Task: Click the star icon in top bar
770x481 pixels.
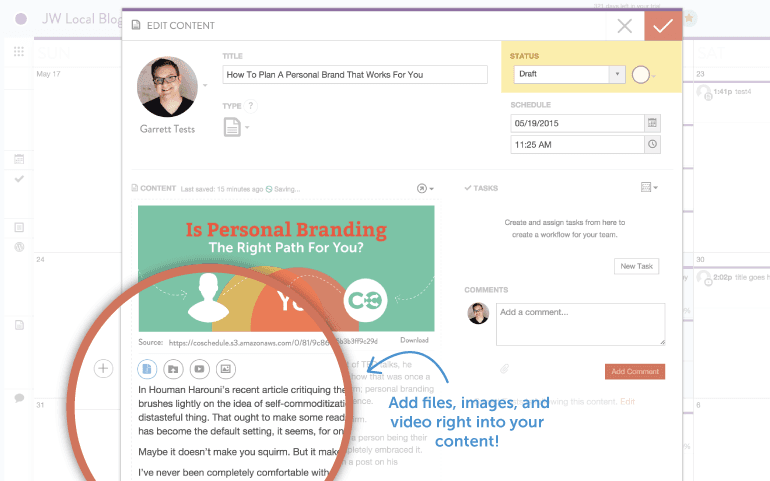Action: point(689,19)
